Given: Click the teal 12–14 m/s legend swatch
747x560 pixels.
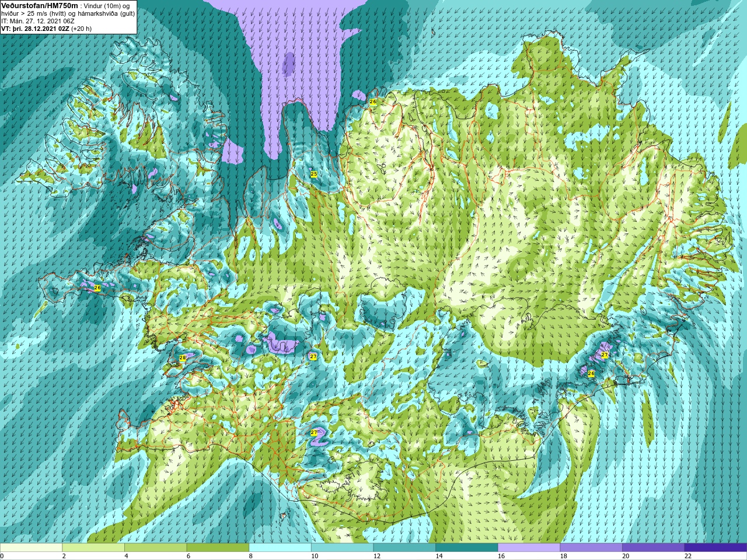Looking at the screenshot, I should (x=404, y=548).
